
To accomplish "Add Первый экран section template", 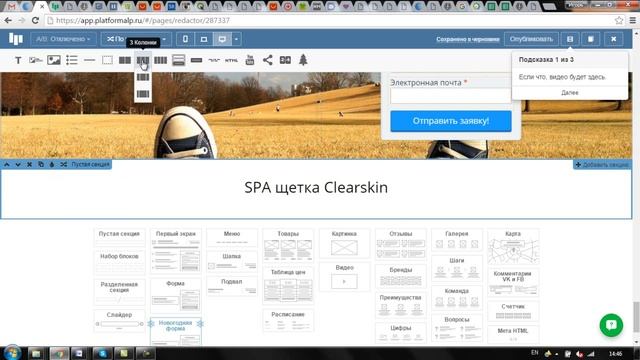I will pyautogui.click(x=176, y=251).
